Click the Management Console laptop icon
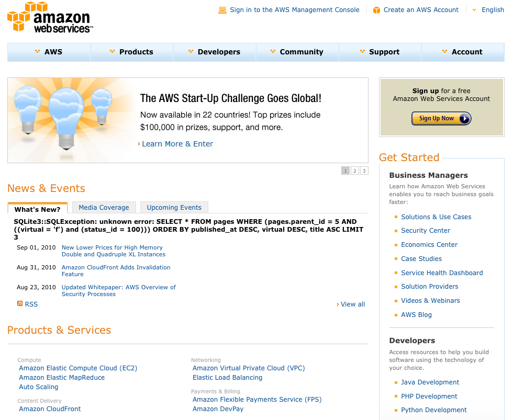This screenshot has width=513, height=420. pos(222,10)
